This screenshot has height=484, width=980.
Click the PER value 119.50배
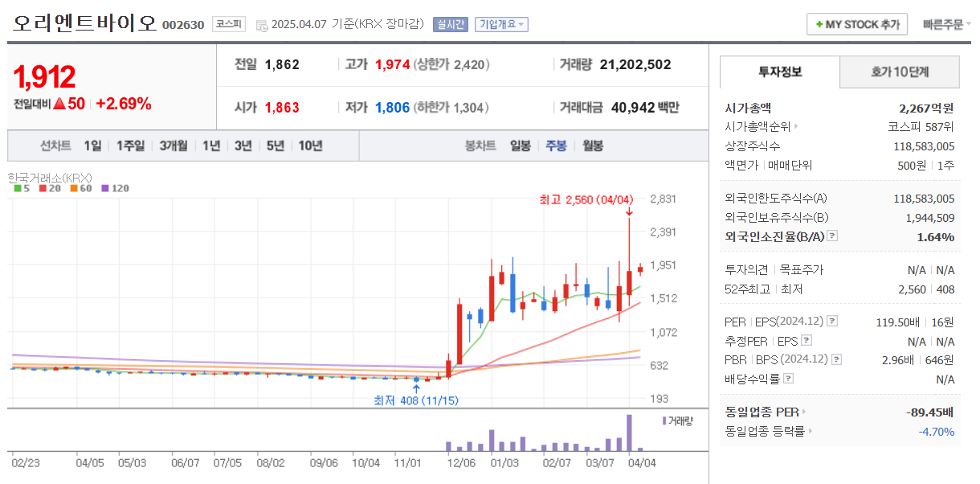point(898,322)
